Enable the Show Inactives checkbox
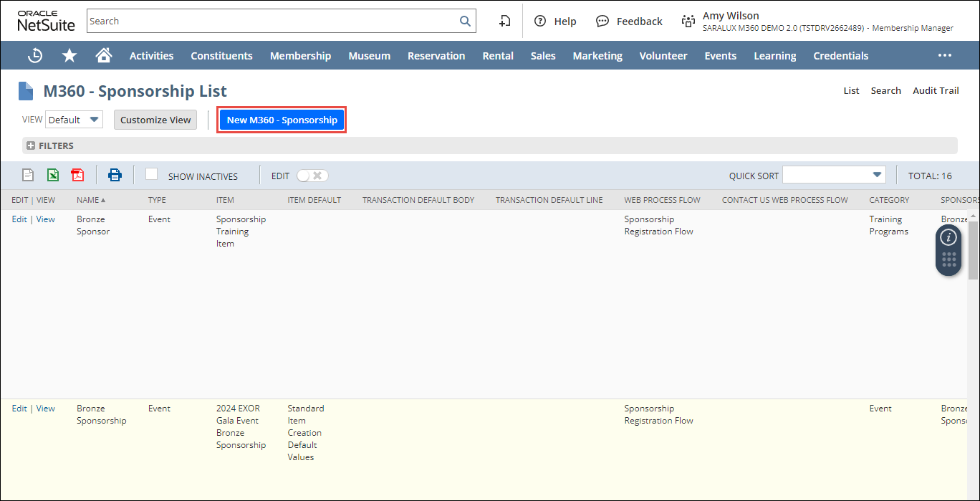 tap(152, 174)
